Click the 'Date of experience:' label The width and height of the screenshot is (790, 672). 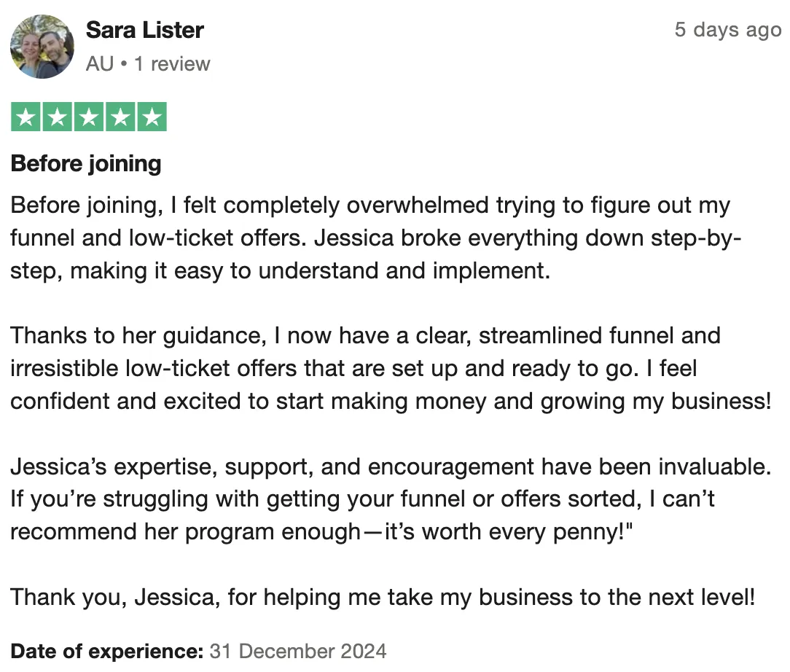pyautogui.click(x=107, y=652)
